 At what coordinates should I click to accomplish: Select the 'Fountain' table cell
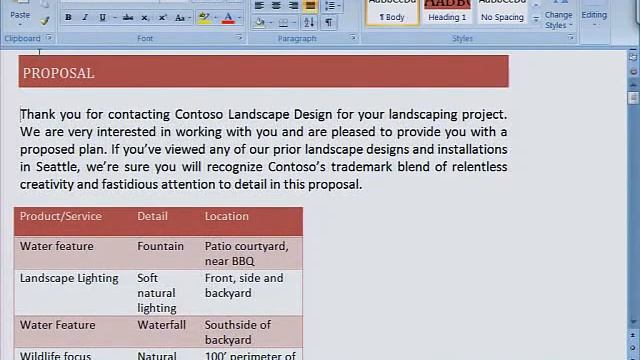click(160, 247)
